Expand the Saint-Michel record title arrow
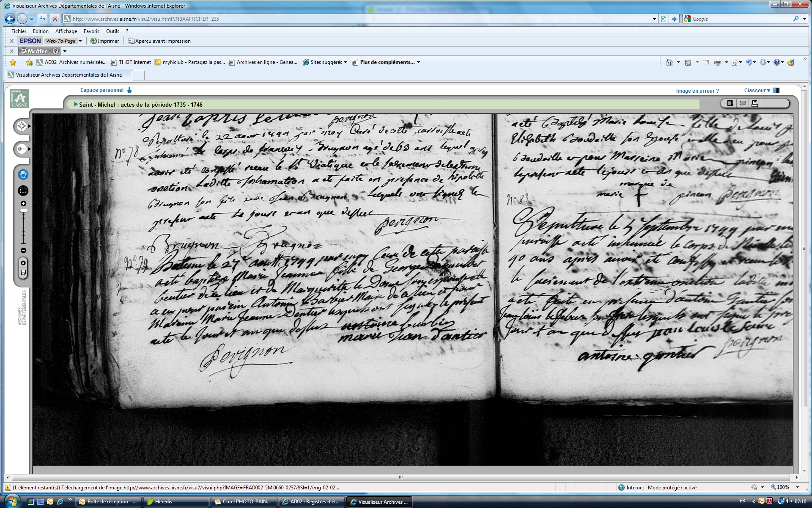This screenshot has height=508, width=812. pos(76,105)
